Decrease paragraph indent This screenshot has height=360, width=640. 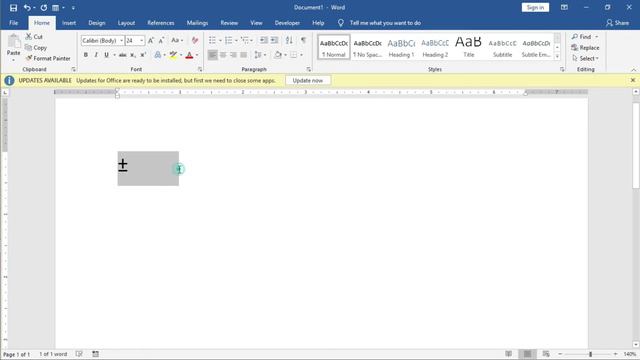[264, 40]
